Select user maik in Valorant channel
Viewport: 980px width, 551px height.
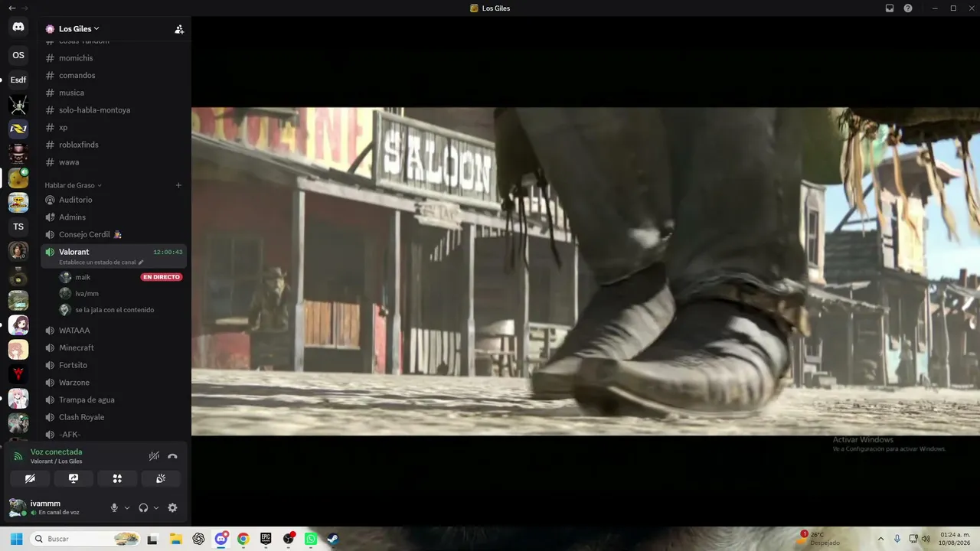coord(83,277)
